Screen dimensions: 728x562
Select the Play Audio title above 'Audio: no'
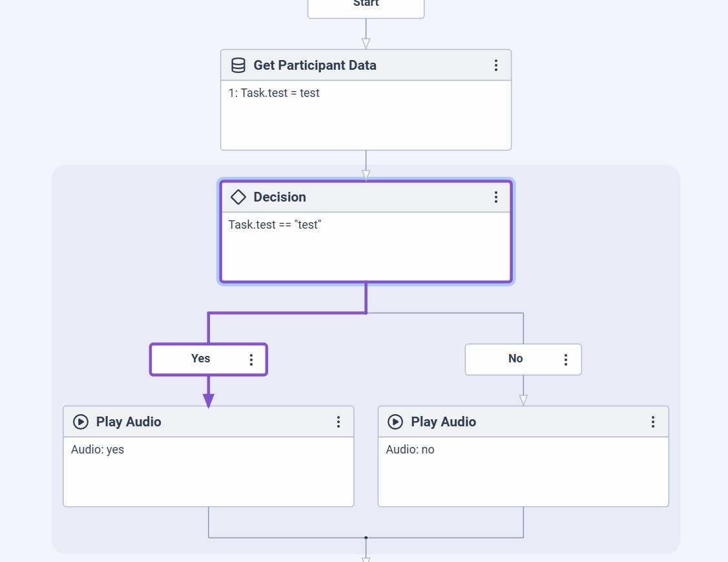point(443,422)
